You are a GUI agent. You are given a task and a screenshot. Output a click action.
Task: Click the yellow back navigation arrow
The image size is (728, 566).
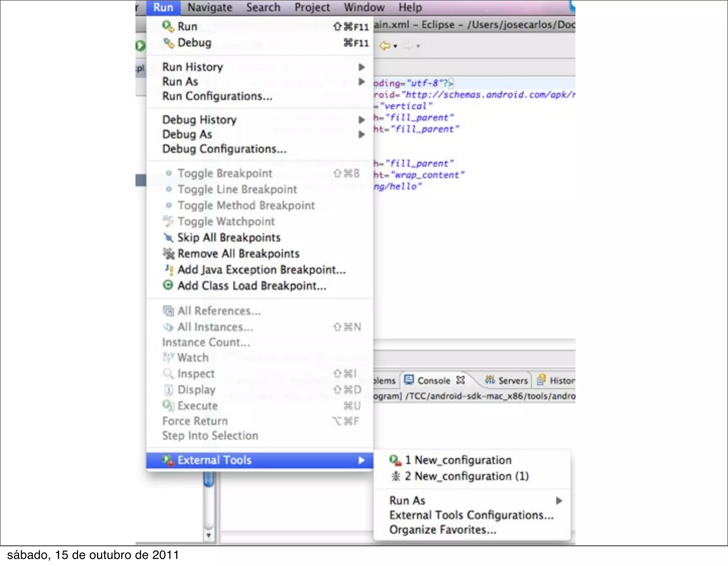[384, 46]
